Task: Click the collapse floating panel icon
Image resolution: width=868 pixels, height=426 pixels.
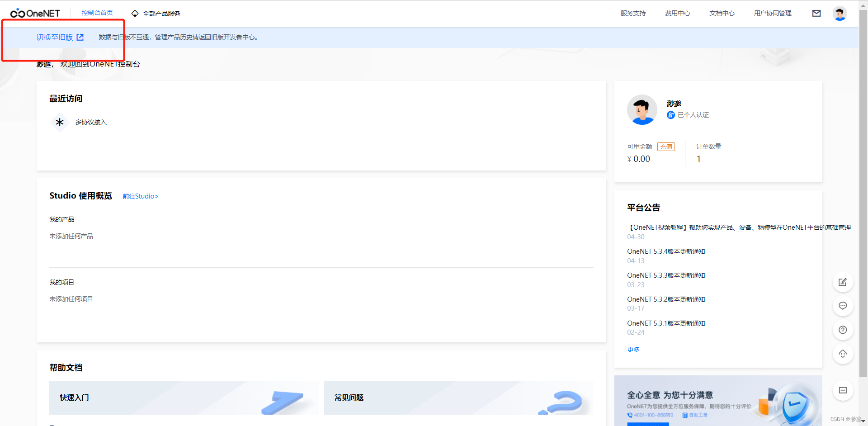Action: coord(843,390)
